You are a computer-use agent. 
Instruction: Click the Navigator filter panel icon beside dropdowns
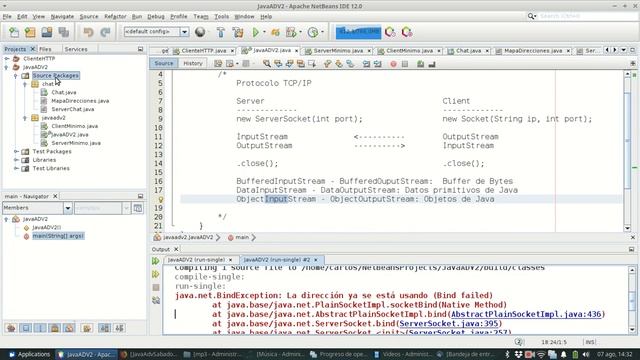pos(138,208)
